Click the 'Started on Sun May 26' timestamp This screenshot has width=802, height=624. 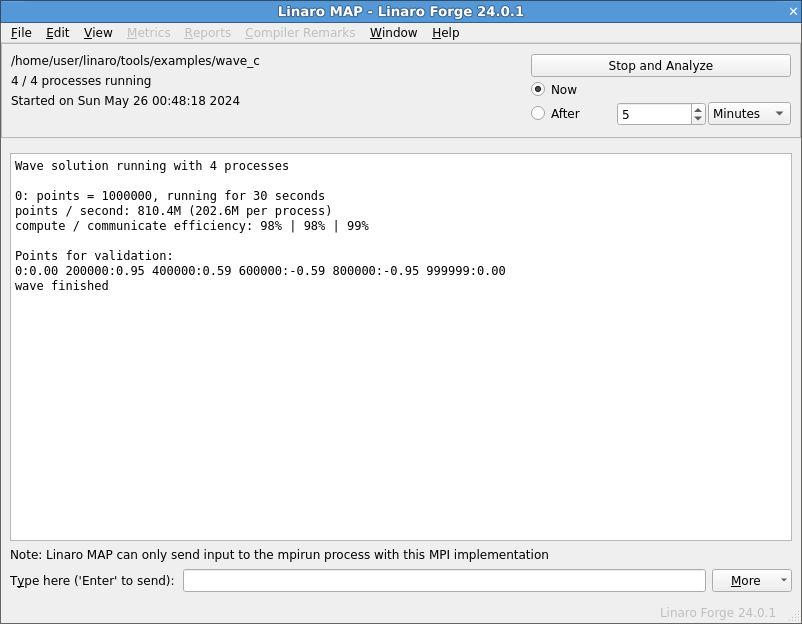(x=125, y=101)
